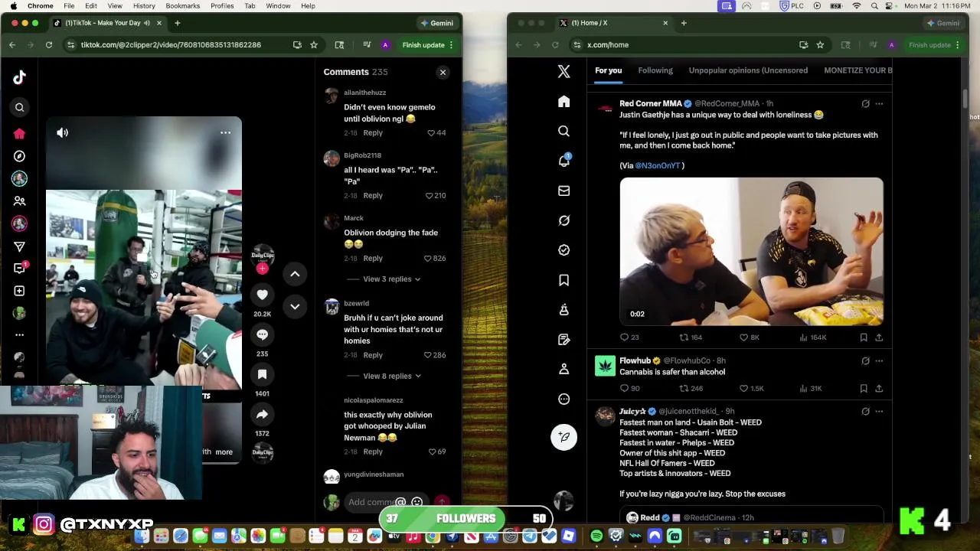
Task: Open TikTok Explore compass icon
Action: (x=20, y=156)
